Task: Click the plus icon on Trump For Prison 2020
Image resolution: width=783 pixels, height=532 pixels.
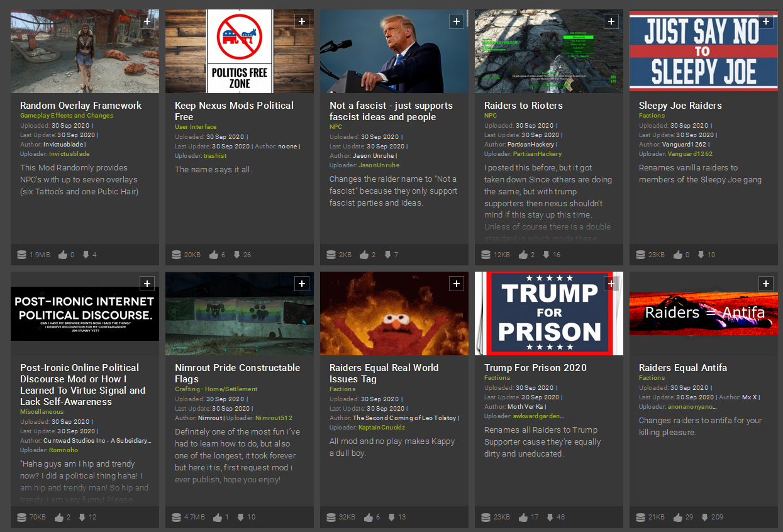Action: pos(611,284)
